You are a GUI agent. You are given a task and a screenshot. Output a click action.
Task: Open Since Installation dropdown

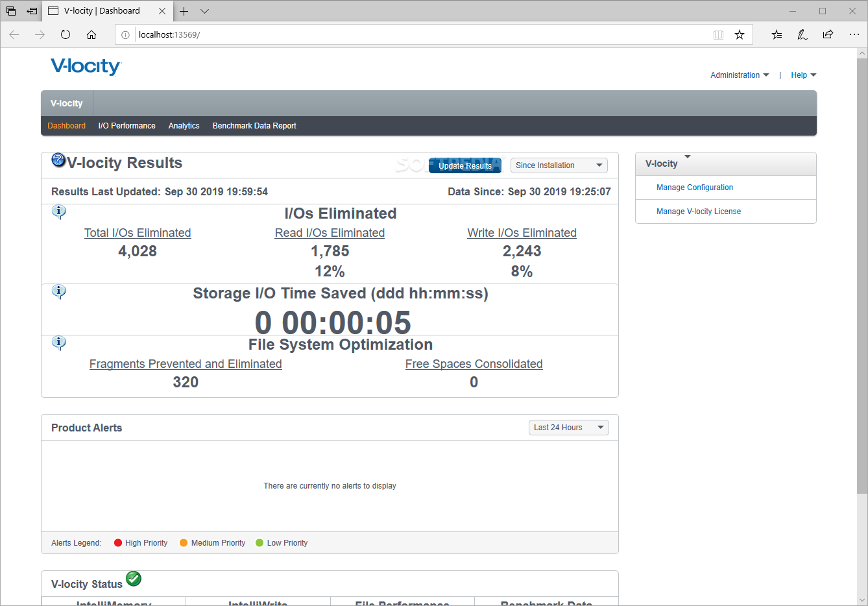pyautogui.click(x=559, y=165)
